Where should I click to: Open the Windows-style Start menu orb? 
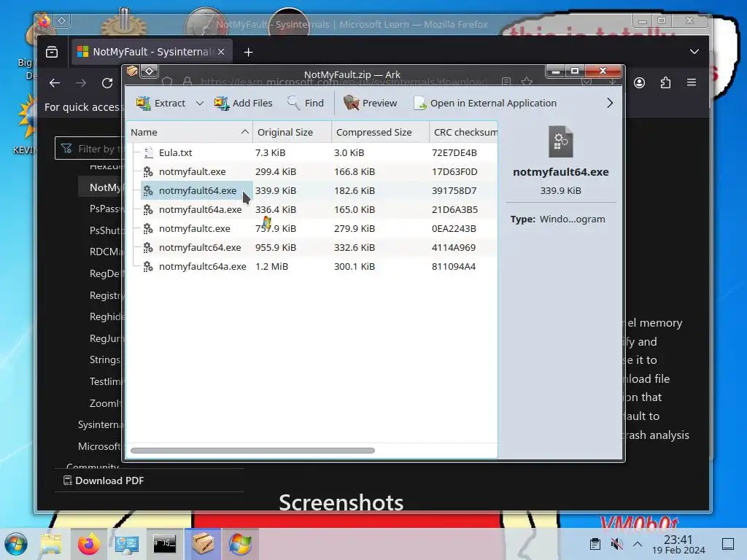coord(16,544)
